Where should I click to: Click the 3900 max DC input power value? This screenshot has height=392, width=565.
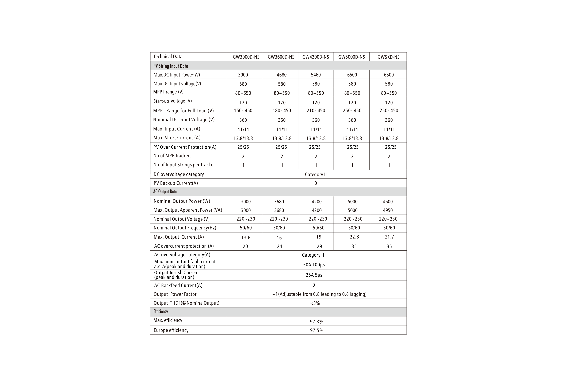click(x=243, y=75)
